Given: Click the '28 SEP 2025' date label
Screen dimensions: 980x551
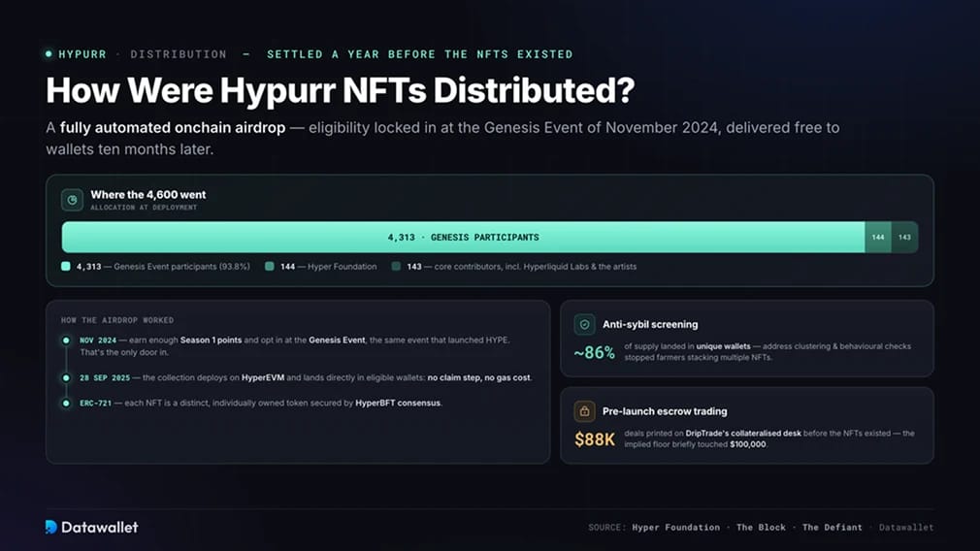Looking at the screenshot, I should (x=105, y=378).
